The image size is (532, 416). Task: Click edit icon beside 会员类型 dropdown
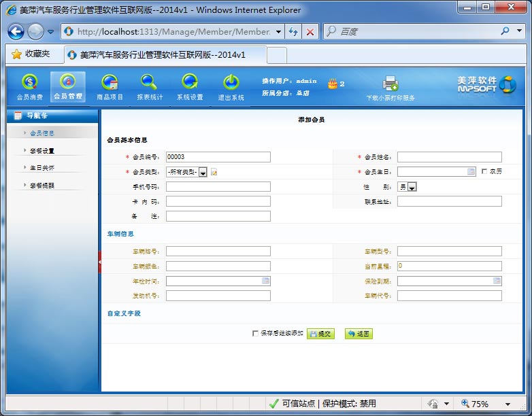(x=214, y=173)
